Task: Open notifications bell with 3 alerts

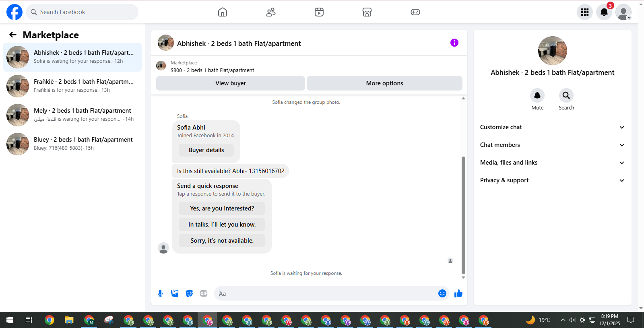Action: tap(604, 12)
